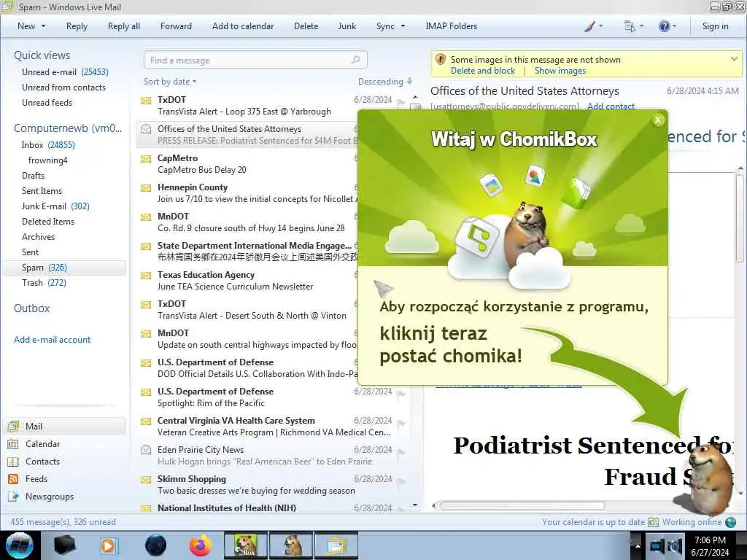Open the Trash (272) folder

[x=44, y=283]
